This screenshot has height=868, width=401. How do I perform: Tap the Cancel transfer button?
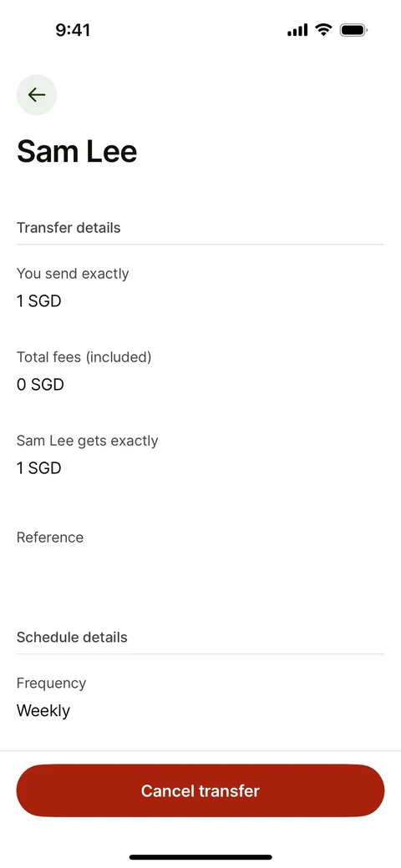200,790
